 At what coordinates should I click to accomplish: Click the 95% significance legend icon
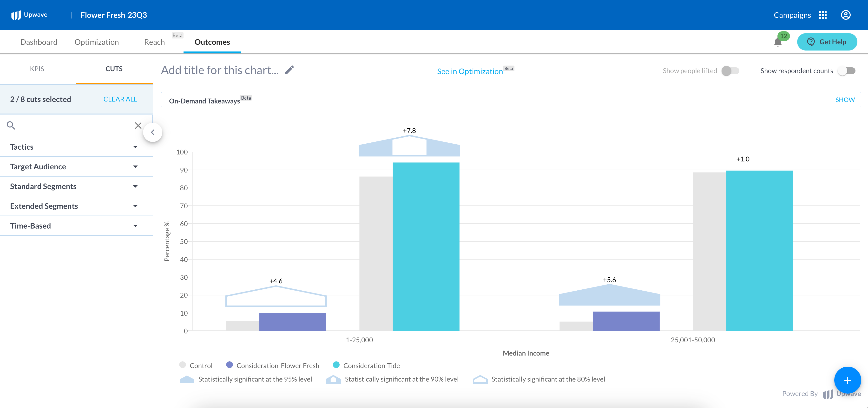coord(187,379)
